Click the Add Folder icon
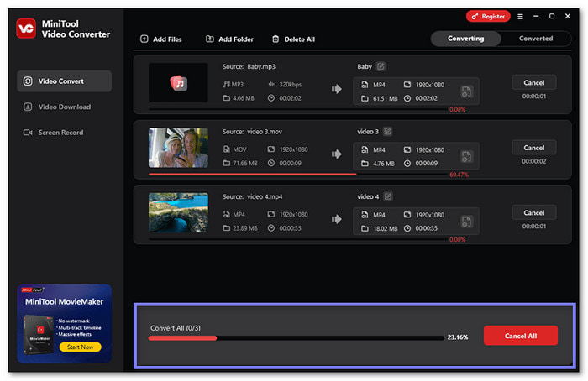The width and height of the screenshot is (588, 381). point(210,39)
